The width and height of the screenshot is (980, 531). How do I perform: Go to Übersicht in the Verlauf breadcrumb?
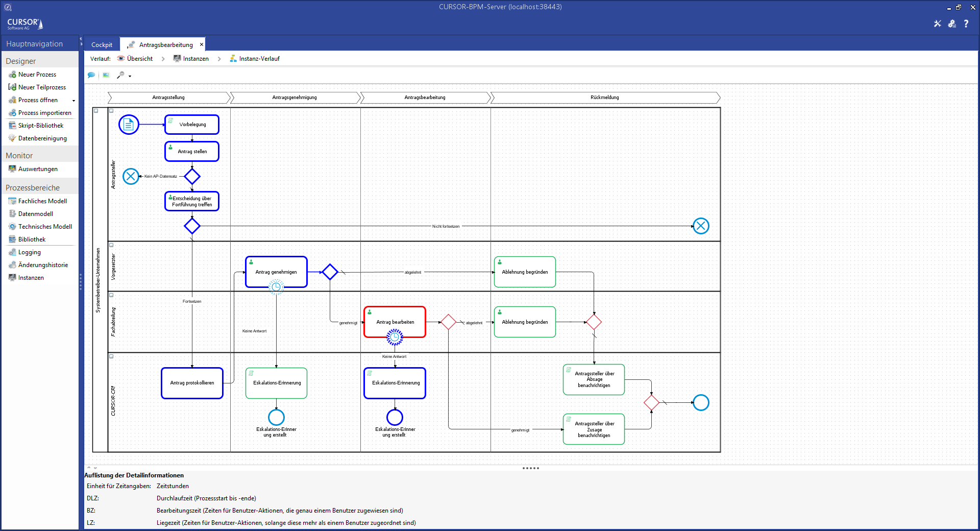[x=139, y=59]
